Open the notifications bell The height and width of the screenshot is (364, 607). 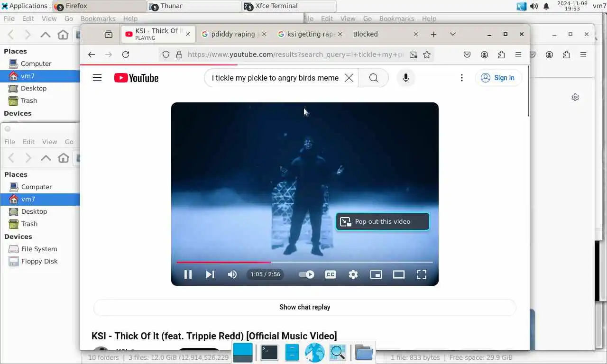[546, 6]
